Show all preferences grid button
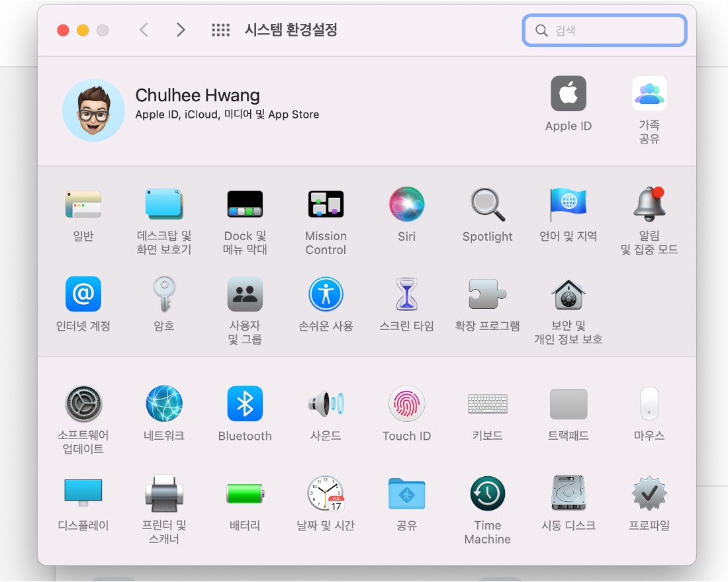The width and height of the screenshot is (728, 582). pyautogui.click(x=220, y=30)
